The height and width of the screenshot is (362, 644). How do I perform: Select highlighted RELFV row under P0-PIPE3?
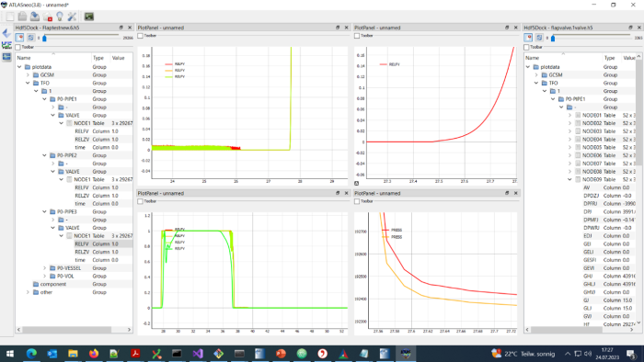tap(103, 243)
